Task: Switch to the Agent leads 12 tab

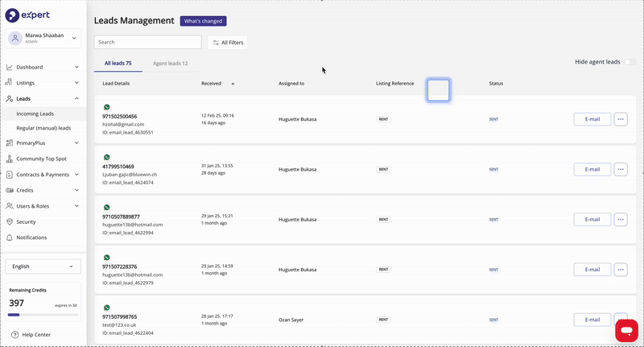Action: point(170,64)
